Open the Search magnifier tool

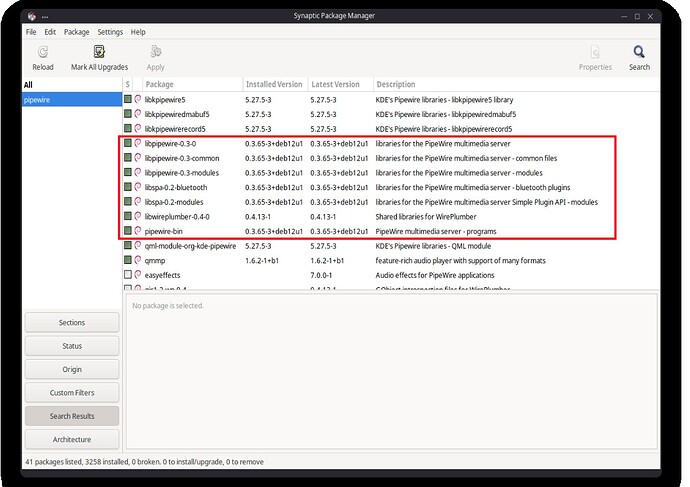click(x=639, y=52)
